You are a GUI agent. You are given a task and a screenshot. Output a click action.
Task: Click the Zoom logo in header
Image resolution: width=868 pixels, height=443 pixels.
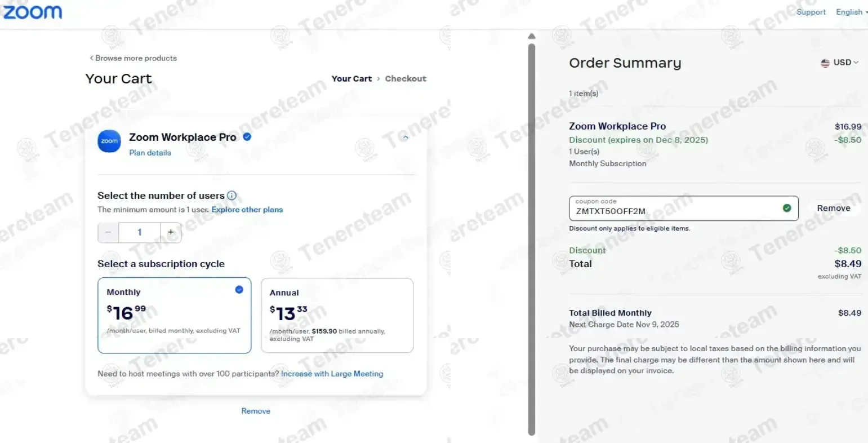coord(32,12)
